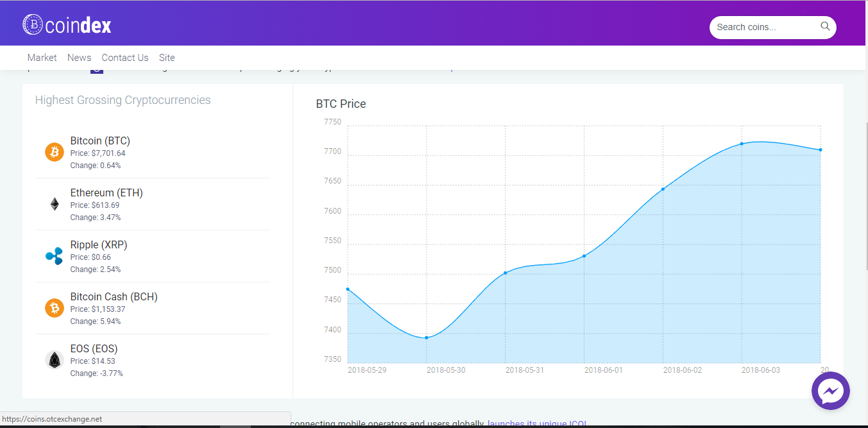
Task: Select Ripple (XRP) title
Action: tap(99, 244)
